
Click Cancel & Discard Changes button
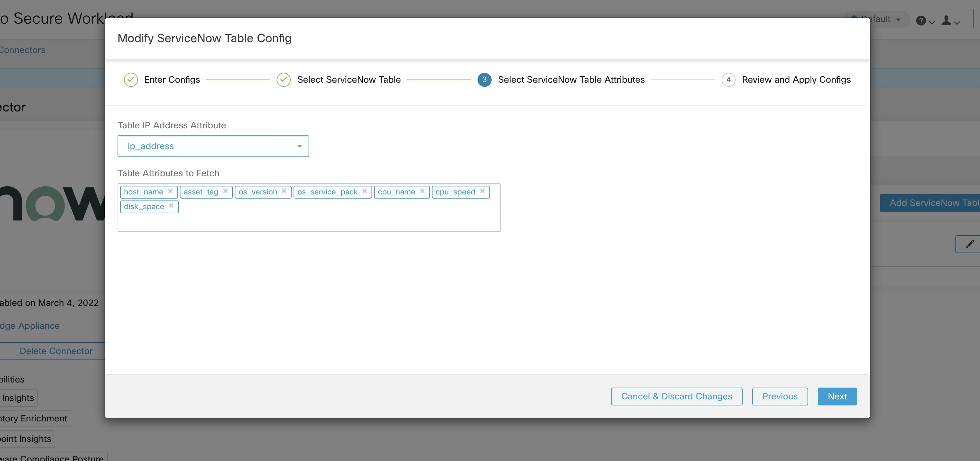point(677,396)
